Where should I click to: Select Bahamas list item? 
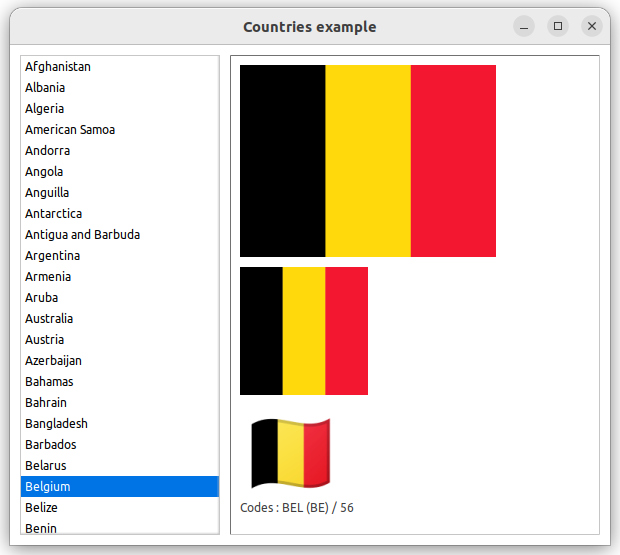[x=49, y=382]
